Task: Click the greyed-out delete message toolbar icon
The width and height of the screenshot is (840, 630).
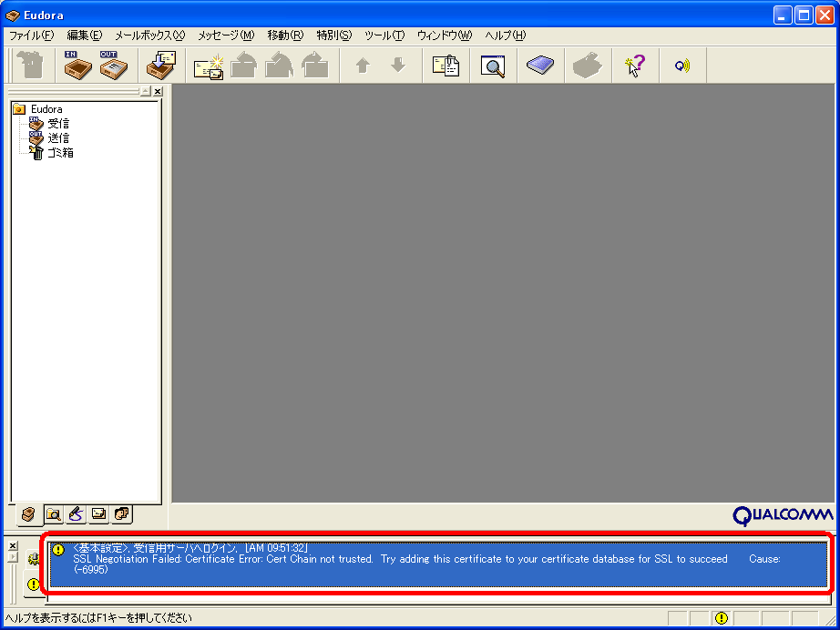Action: click(31, 66)
